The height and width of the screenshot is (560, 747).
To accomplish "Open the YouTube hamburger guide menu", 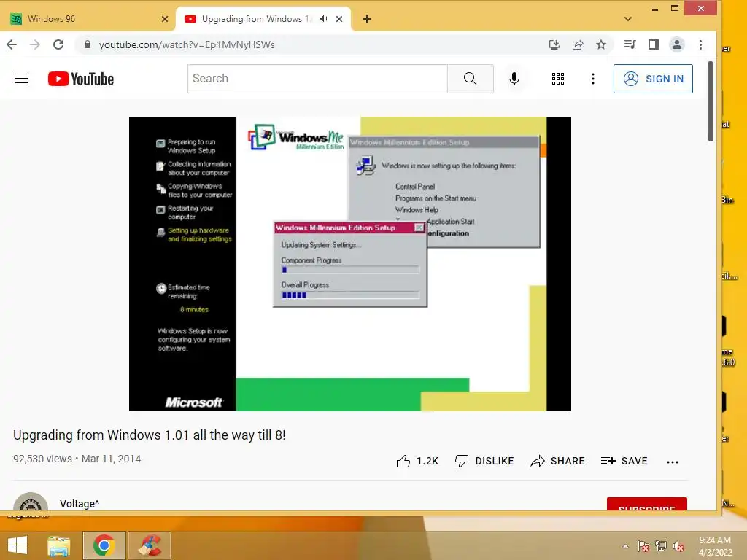I will click(22, 79).
